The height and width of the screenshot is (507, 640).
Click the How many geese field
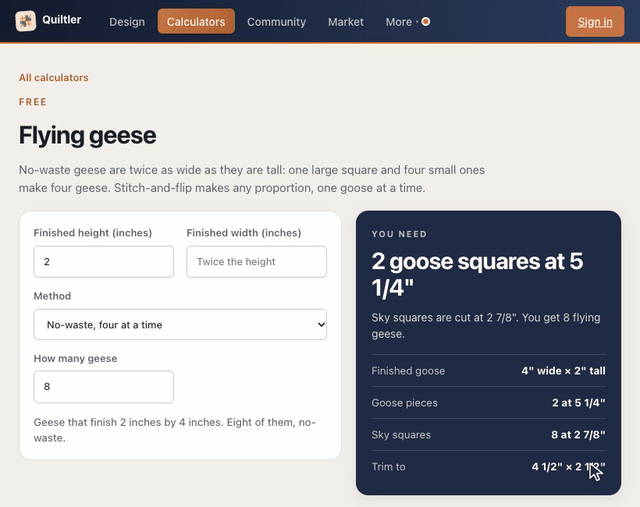(104, 387)
